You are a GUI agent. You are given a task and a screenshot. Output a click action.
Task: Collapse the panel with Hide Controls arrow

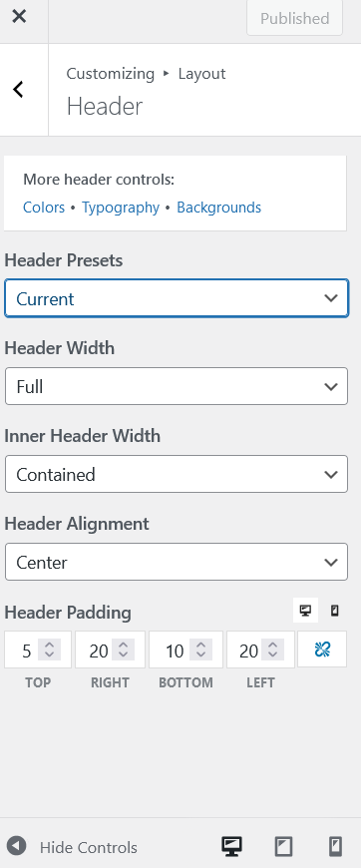(17, 846)
